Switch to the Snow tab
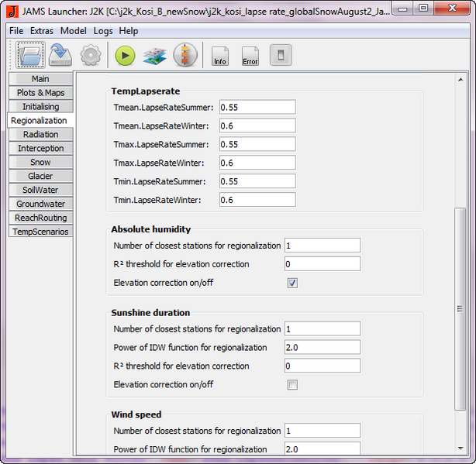 (x=40, y=162)
